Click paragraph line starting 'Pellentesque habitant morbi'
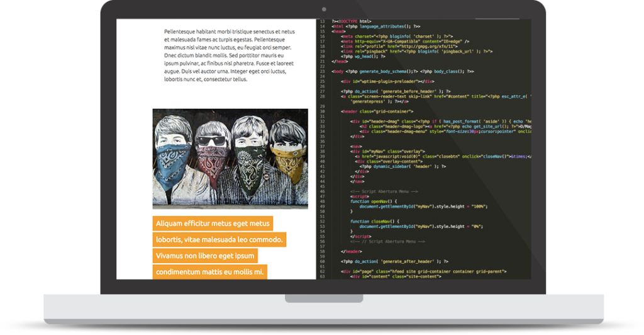This screenshot has width=644, height=335. pyautogui.click(x=229, y=31)
